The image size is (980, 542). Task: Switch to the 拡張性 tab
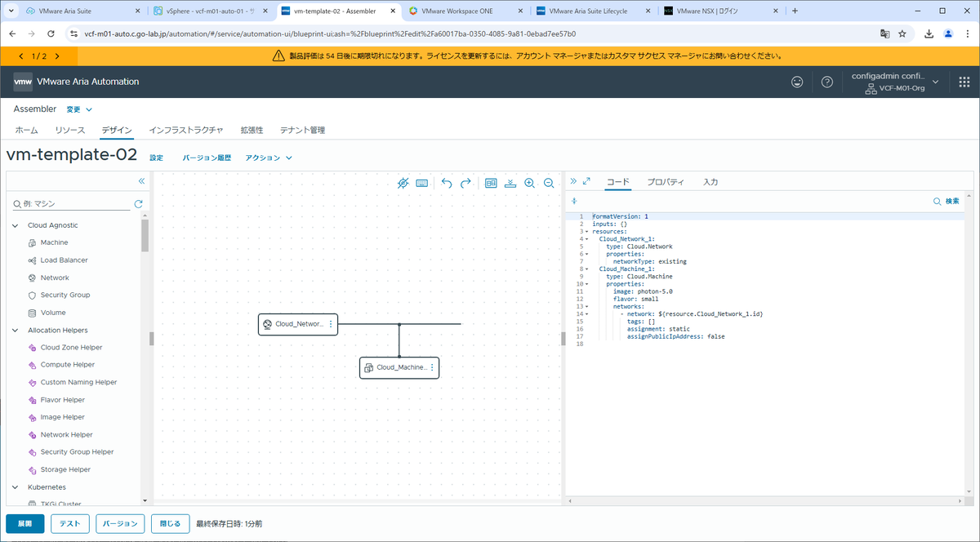pos(252,130)
